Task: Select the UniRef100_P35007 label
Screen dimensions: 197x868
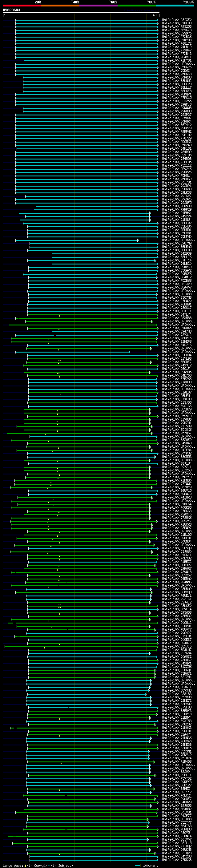Action: tap(176, 118)
